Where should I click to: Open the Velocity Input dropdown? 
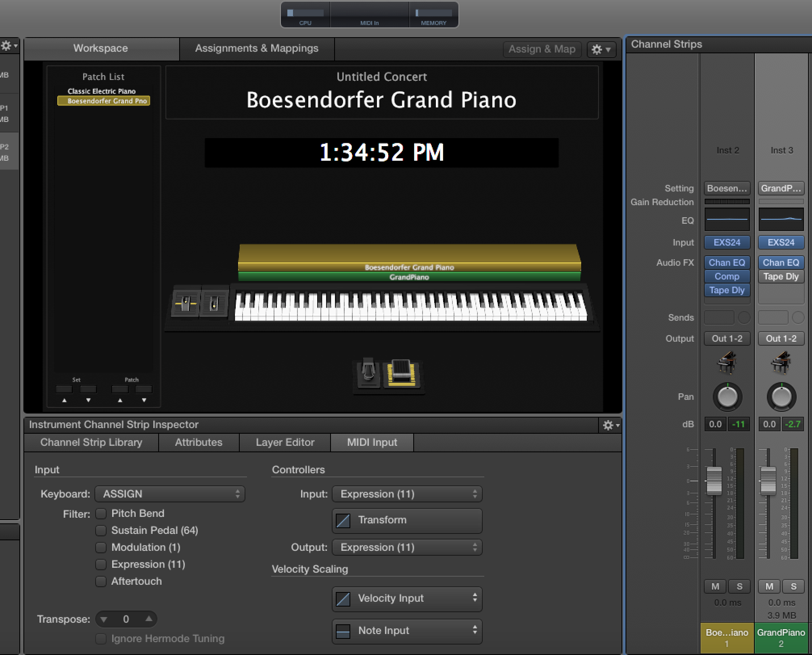[x=407, y=598]
